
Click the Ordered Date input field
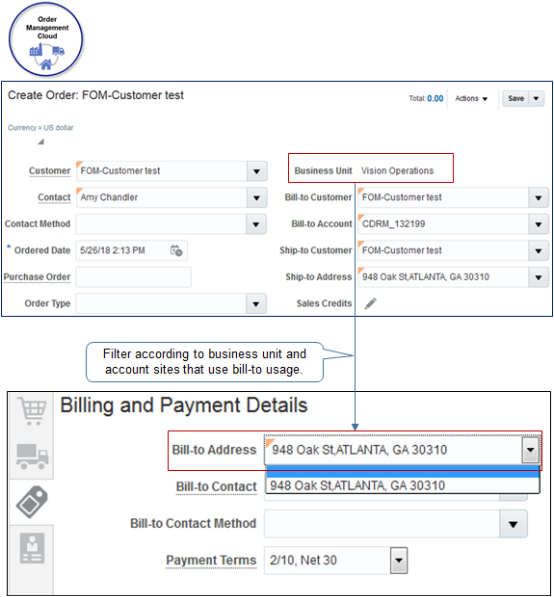click(x=132, y=251)
